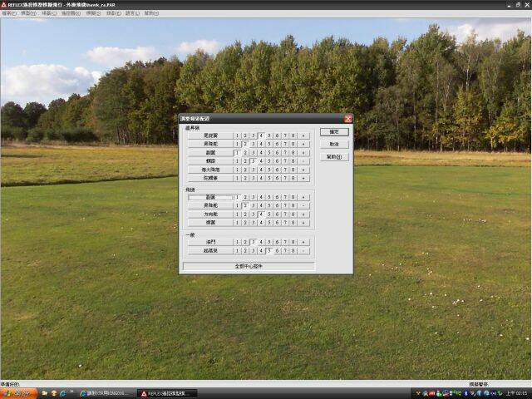This screenshot has height=399, width=532.
Task: Click the system tray clock
Action: [x=517, y=393]
